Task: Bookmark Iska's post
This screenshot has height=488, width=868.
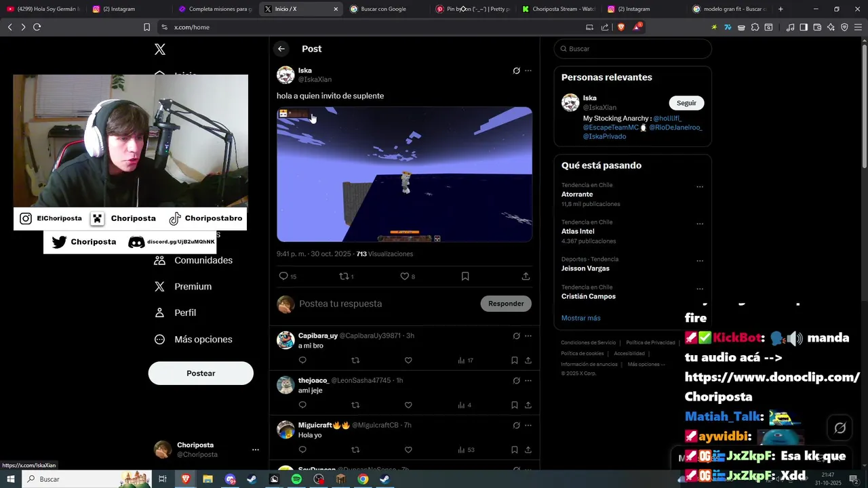Action: coord(465,277)
